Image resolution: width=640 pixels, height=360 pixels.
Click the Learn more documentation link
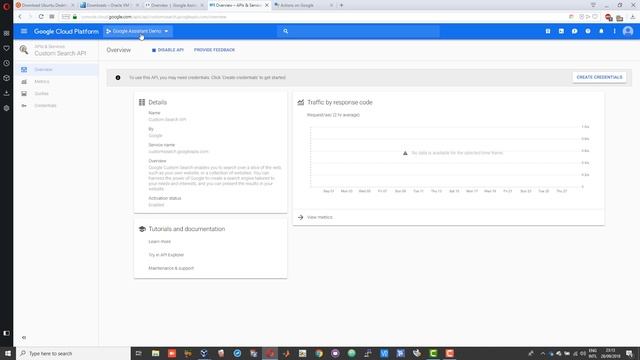click(160, 242)
